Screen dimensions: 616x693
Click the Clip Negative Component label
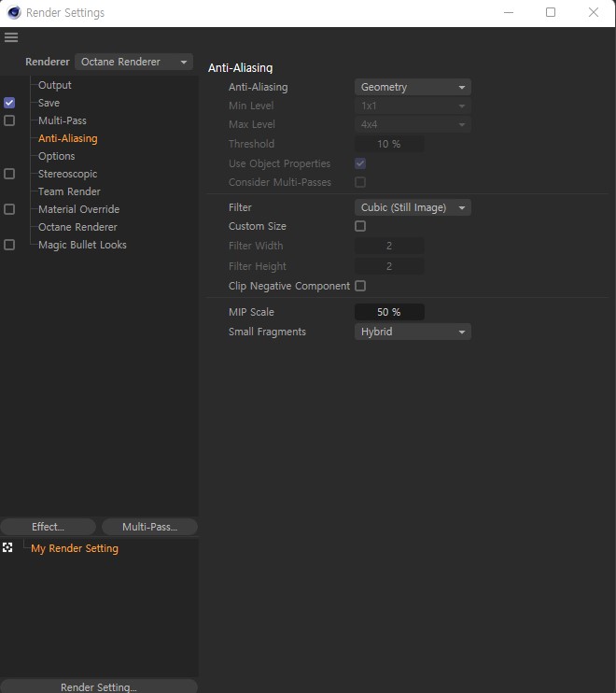[289, 286]
